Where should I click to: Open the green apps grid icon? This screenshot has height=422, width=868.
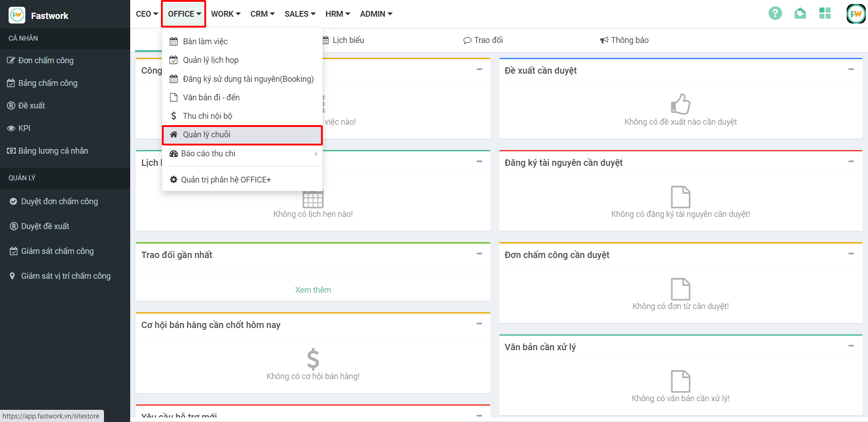click(825, 14)
